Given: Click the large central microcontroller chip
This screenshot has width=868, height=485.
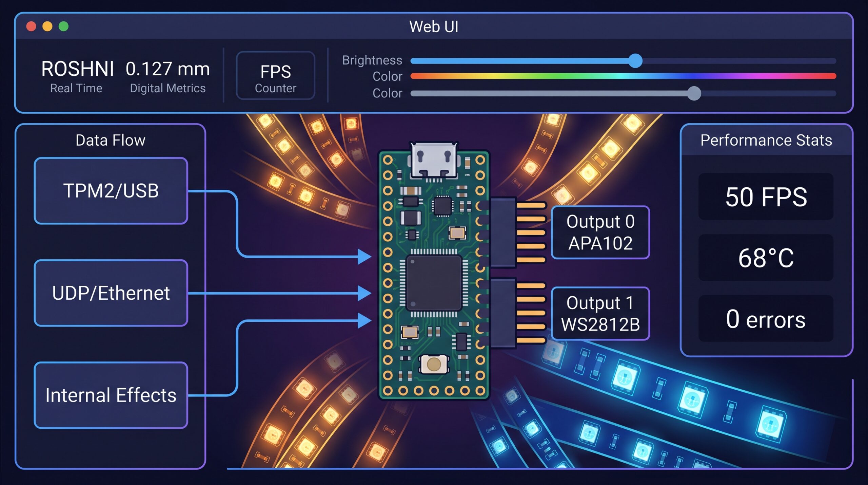Looking at the screenshot, I should (x=434, y=283).
